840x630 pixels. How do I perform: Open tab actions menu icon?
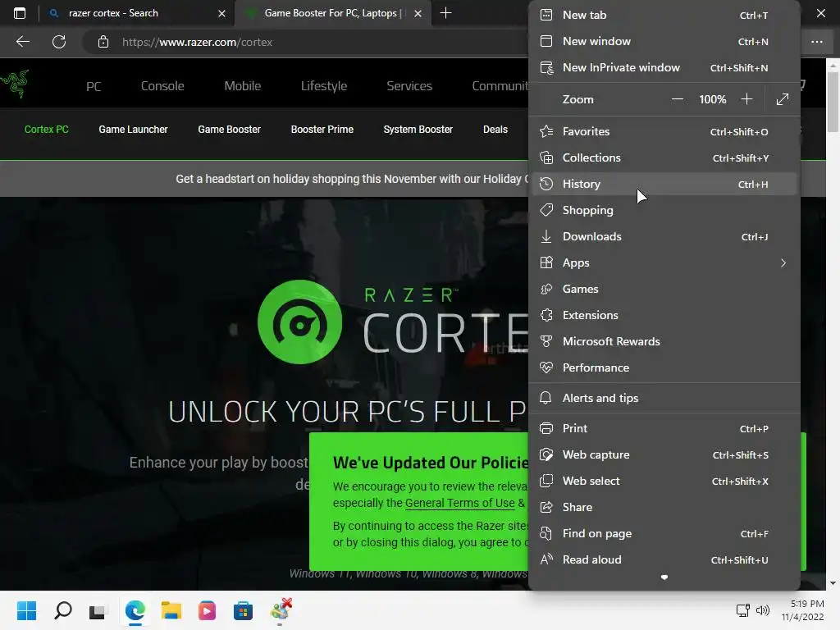[x=20, y=13]
